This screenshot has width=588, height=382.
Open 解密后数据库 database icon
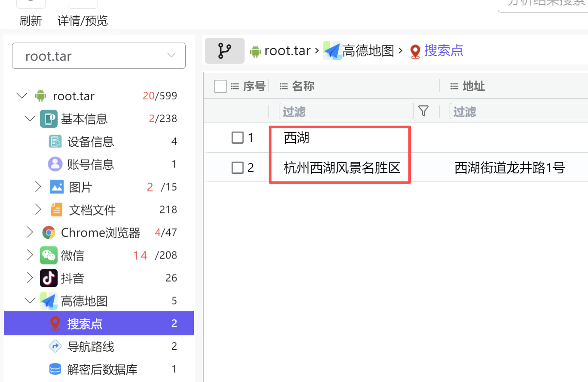55,369
